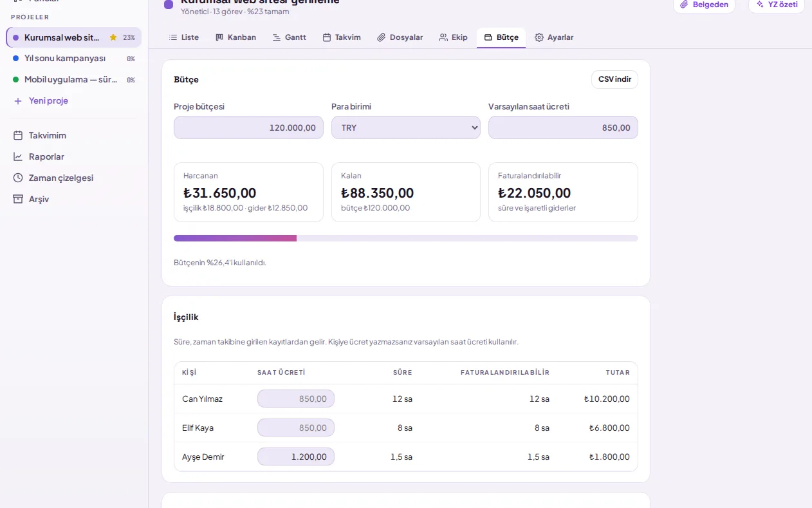This screenshot has width=812, height=508.
Task: Click the text 'Bütçenin %26,4'ü kullanıldı.'
Action: coord(220,263)
